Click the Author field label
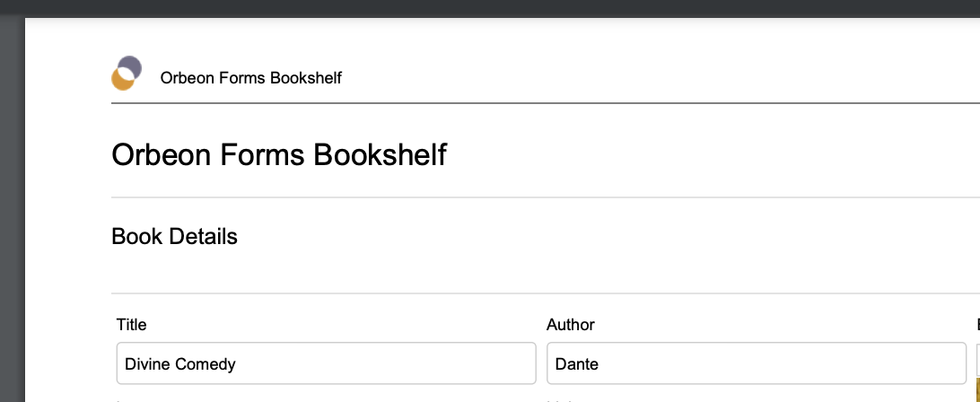This screenshot has width=980, height=402. (x=571, y=325)
